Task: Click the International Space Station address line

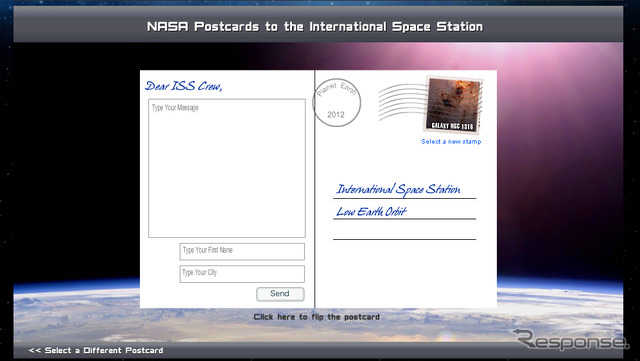Action: pos(398,189)
